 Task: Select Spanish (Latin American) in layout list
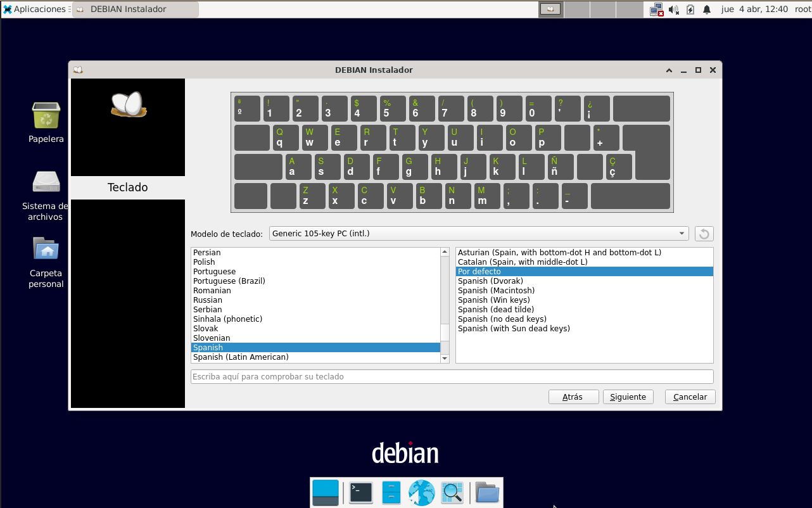click(241, 357)
